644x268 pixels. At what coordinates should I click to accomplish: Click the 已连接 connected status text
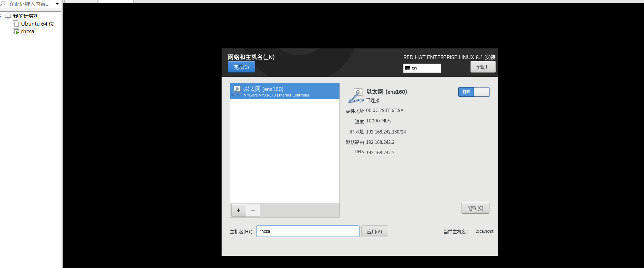[373, 101]
